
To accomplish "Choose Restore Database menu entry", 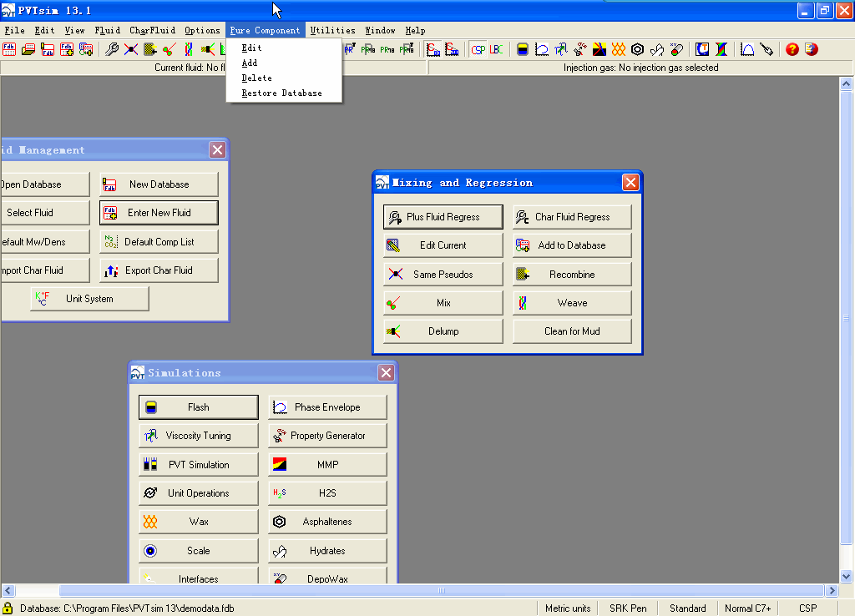I will click(x=284, y=93).
